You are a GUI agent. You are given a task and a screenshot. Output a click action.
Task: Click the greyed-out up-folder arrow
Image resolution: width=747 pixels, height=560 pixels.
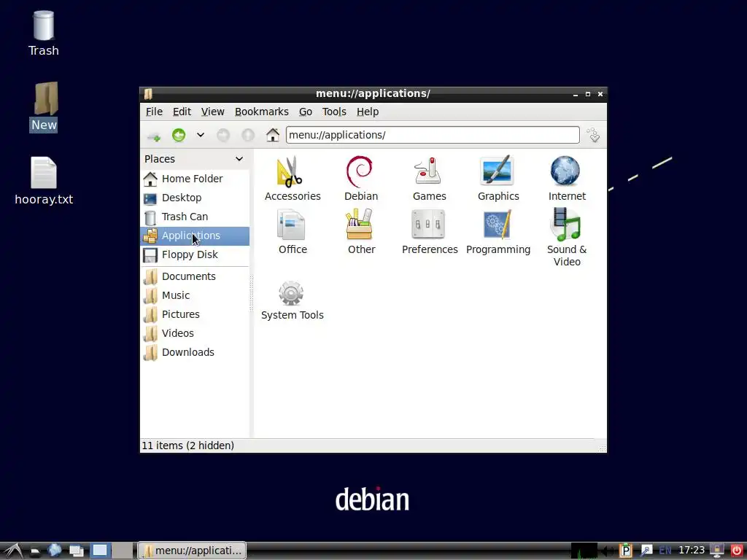tap(248, 135)
